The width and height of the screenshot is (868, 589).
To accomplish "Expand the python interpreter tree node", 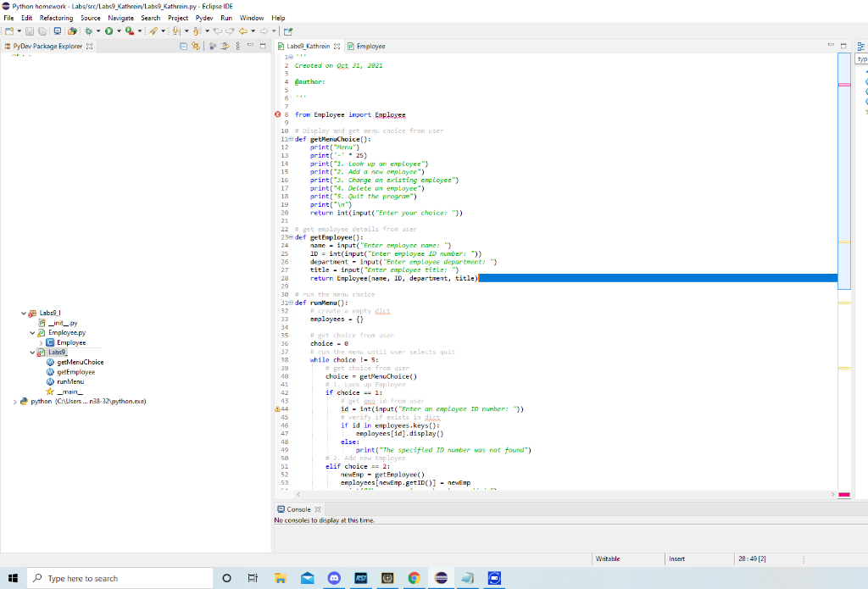I will (x=14, y=402).
